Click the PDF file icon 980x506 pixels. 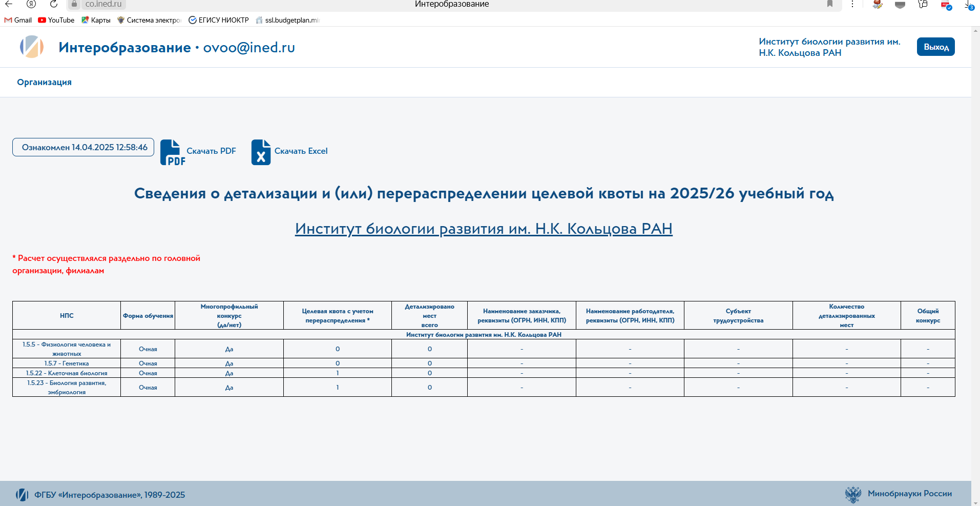point(173,152)
